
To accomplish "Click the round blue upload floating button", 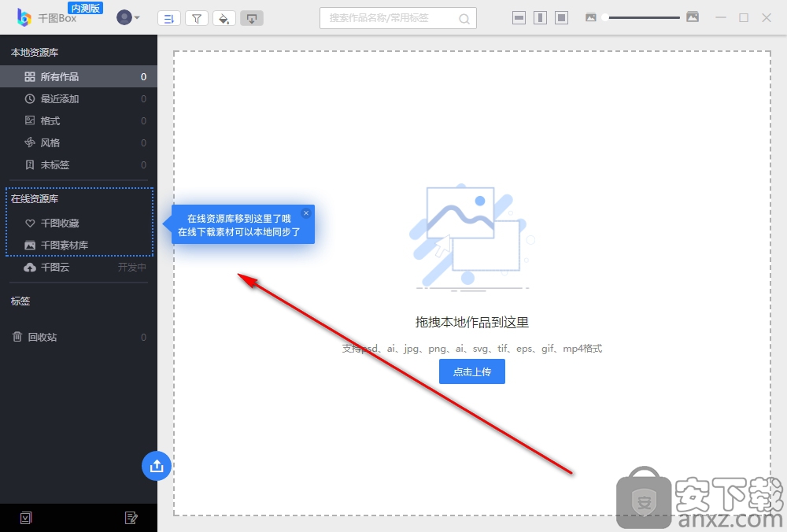I will coord(157,466).
